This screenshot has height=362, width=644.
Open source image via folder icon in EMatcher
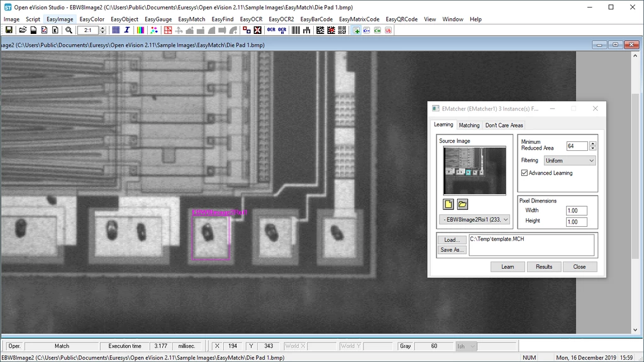(x=462, y=204)
